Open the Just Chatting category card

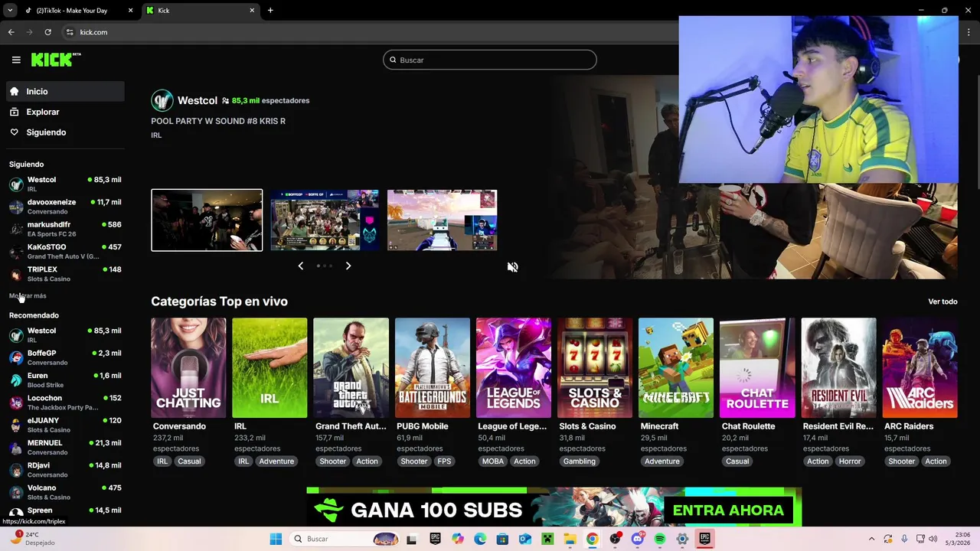(188, 368)
